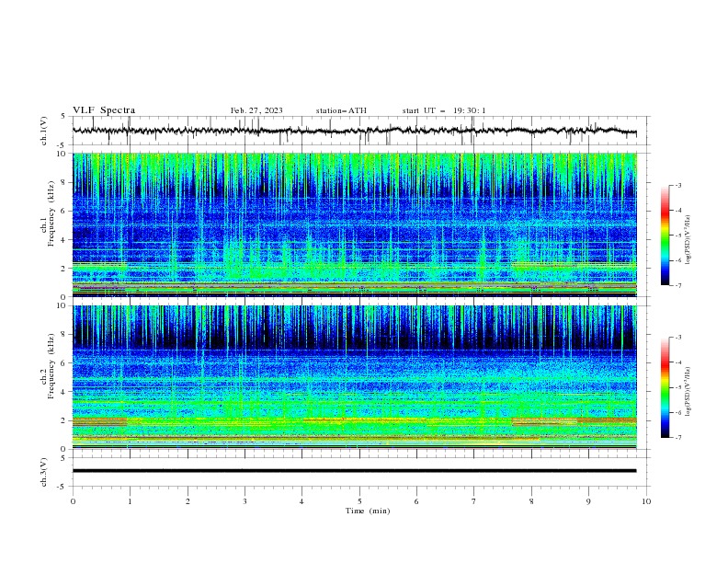
Task: Click the '-7' tick on ch.2 colorbar
Action: (x=678, y=438)
